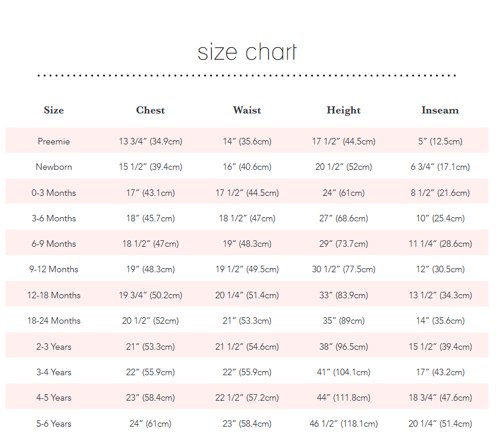Screen dimensions: 504x448
Task: Click the 3-6 Months size label
Action: [54, 218]
